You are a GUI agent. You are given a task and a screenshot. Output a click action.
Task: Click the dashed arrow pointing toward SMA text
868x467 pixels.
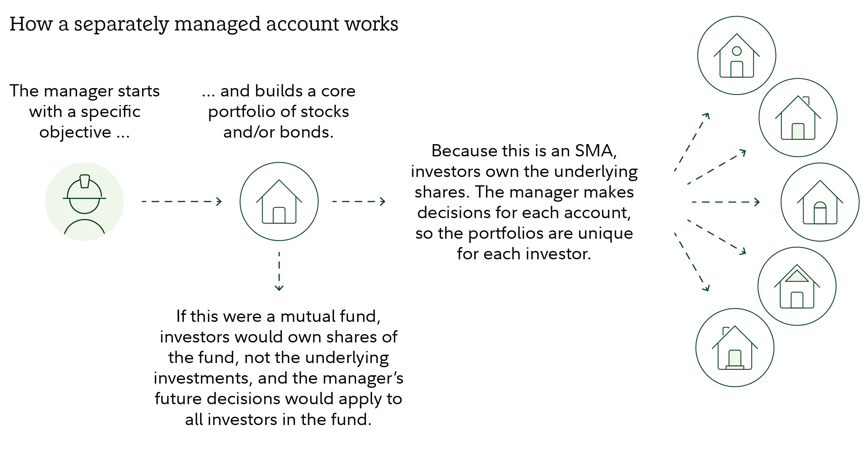click(x=358, y=202)
